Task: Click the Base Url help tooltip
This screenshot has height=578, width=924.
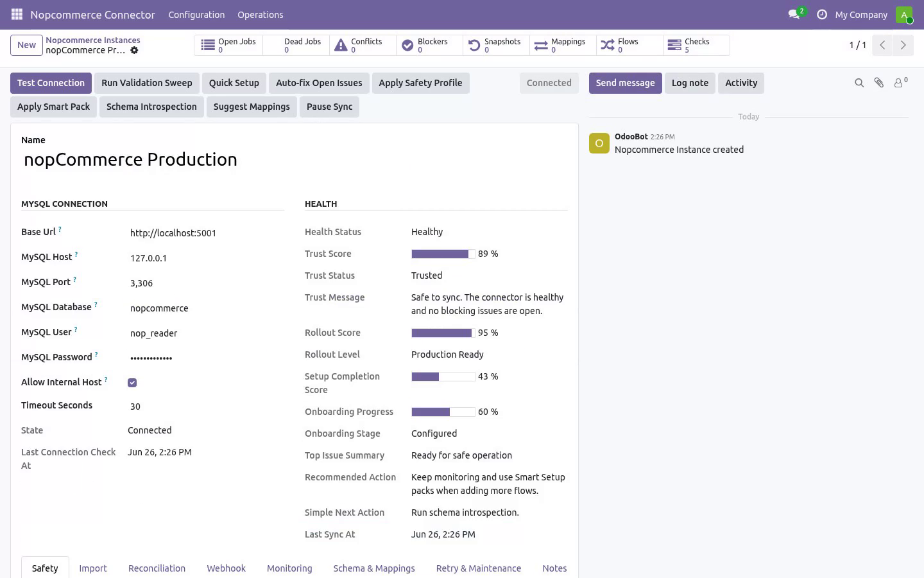Action: click(x=60, y=229)
